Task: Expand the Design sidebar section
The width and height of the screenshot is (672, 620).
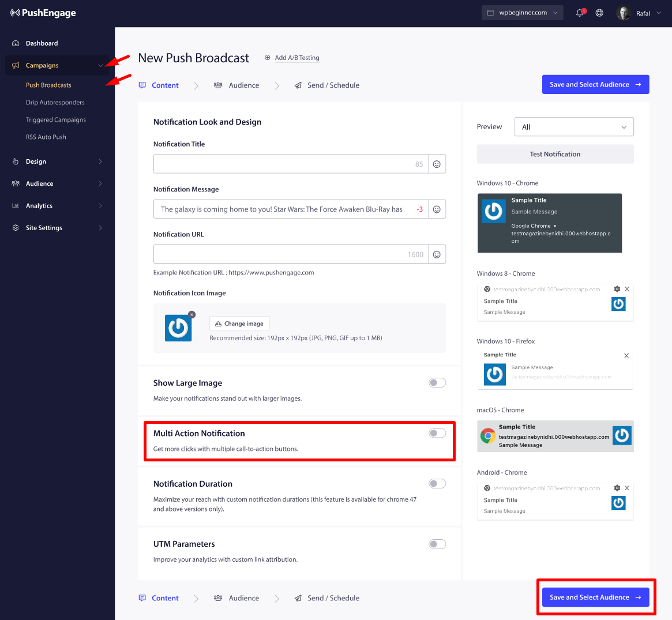Action: [x=102, y=161]
